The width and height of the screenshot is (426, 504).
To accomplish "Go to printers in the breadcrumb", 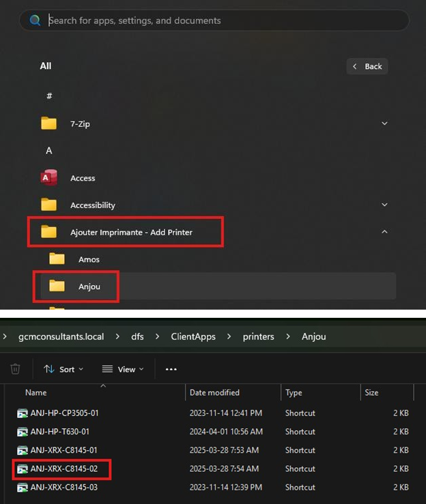I will pyautogui.click(x=258, y=336).
